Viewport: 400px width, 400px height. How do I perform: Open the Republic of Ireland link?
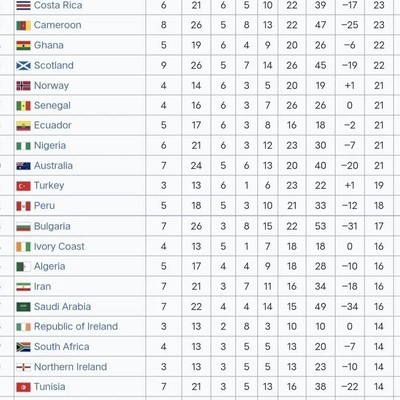coord(76,326)
